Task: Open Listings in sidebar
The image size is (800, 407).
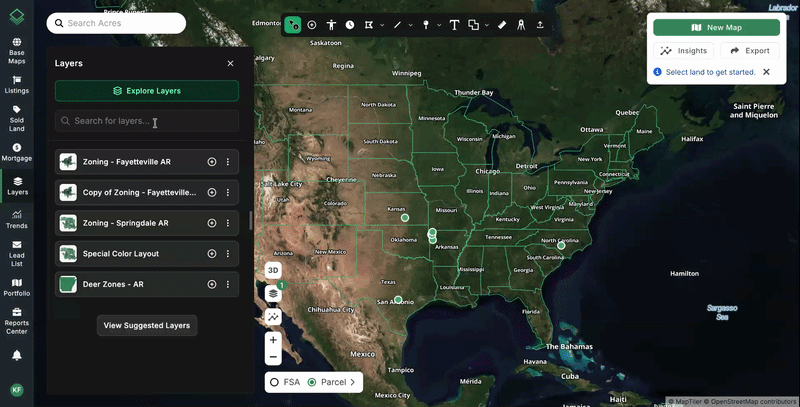Action: pos(17,85)
